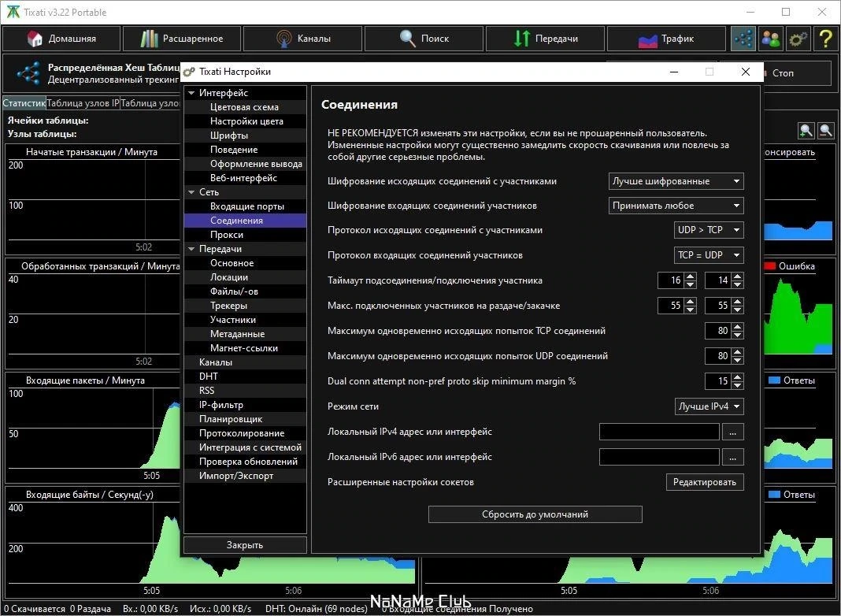Open the Трафик traffic view
Viewport: 841px width, 616px height.
(x=665, y=39)
